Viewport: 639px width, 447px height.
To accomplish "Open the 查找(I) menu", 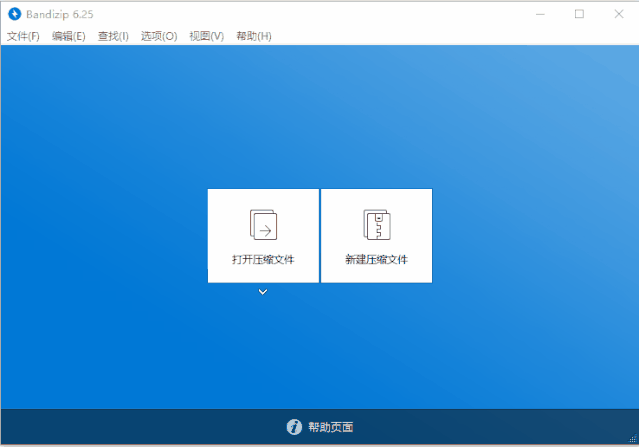I will (x=113, y=36).
